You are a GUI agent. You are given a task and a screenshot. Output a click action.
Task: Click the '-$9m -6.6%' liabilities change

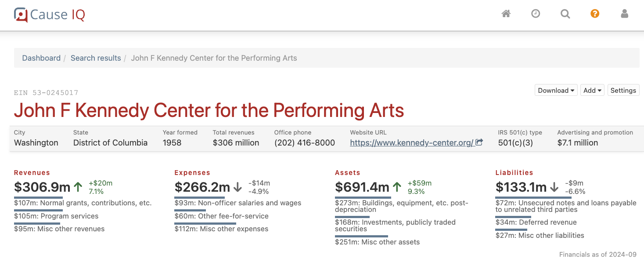tap(575, 187)
